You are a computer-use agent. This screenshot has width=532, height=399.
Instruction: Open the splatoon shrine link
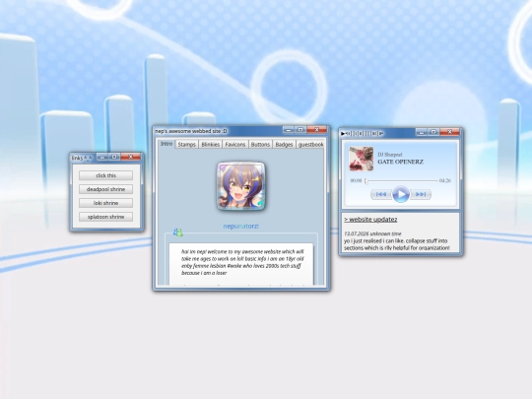[x=105, y=217]
